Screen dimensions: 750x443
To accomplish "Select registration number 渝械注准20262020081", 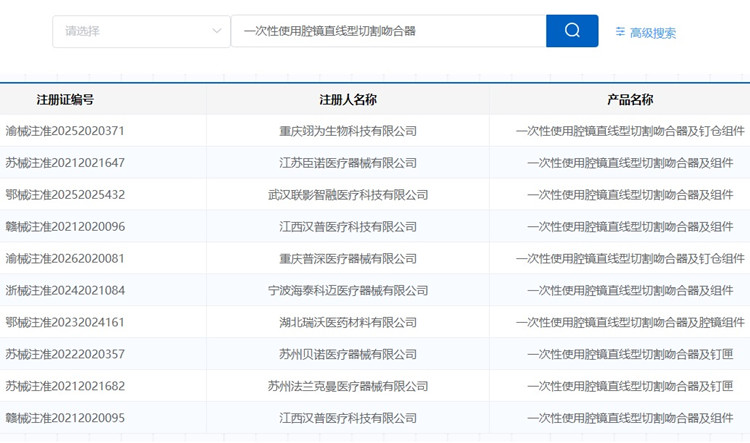I will [65, 258].
